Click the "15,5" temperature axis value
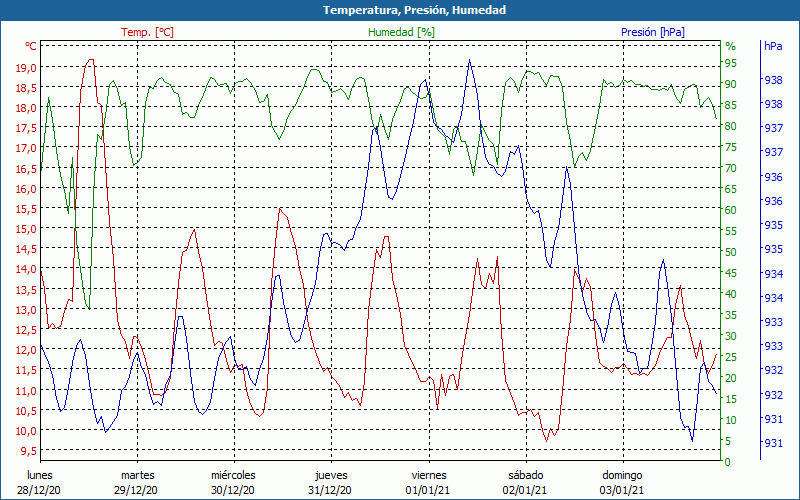 click(28, 208)
